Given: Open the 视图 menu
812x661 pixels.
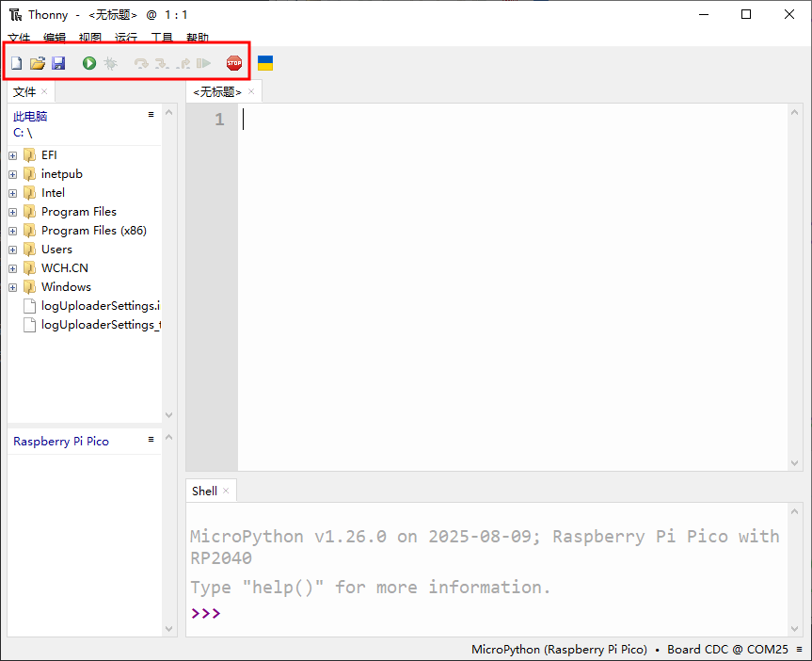Looking at the screenshot, I should pyautogui.click(x=90, y=38).
